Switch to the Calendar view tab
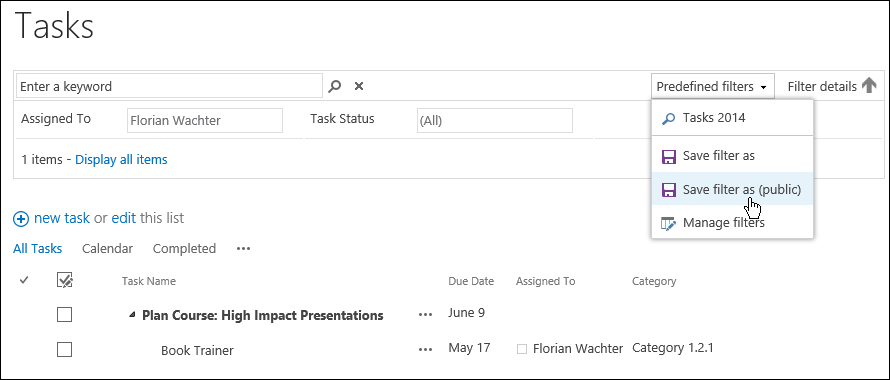The width and height of the screenshot is (890, 380). (x=107, y=248)
